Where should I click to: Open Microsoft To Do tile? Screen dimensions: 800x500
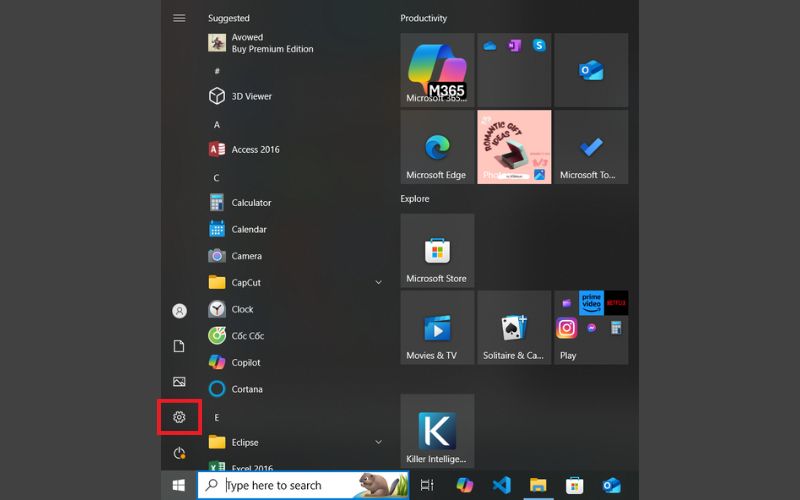[591, 147]
